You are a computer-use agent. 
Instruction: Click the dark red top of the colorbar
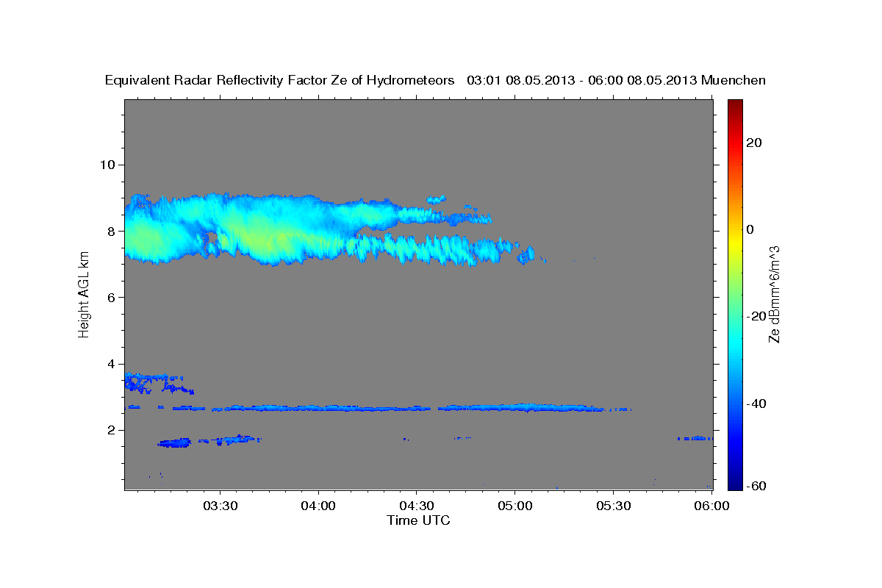click(x=735, y=104)
